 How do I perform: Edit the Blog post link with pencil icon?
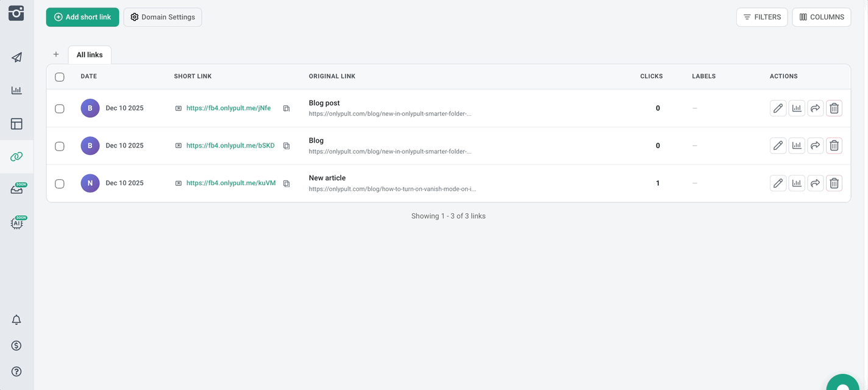[x=778, y=108]
